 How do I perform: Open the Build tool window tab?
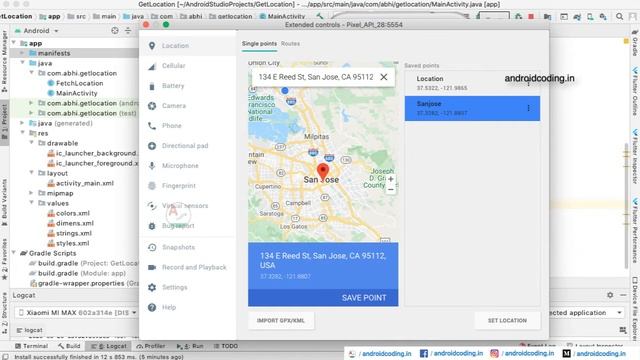click(x=69, y=346)
